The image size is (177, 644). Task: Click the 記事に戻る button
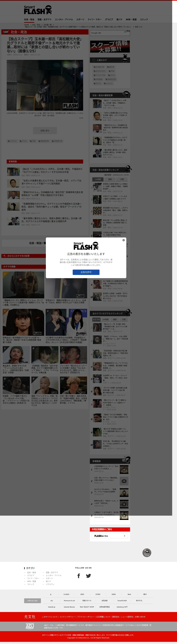[x=45, y=131]
